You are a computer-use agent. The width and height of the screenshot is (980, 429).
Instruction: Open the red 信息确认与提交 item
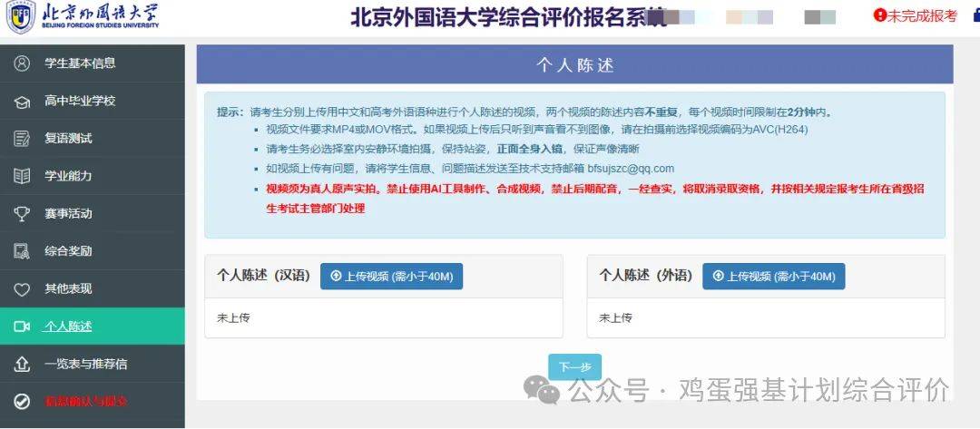coord(85,402)
